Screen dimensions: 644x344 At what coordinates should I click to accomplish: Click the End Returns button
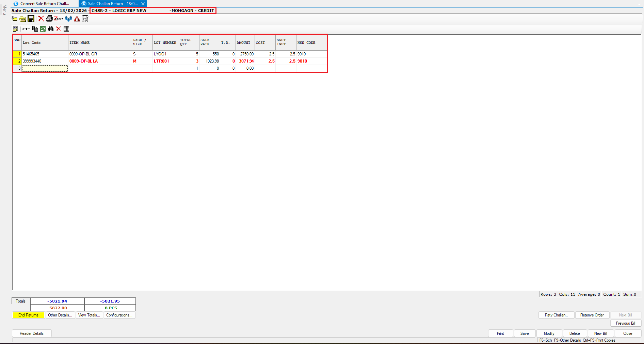pos(28,315)
